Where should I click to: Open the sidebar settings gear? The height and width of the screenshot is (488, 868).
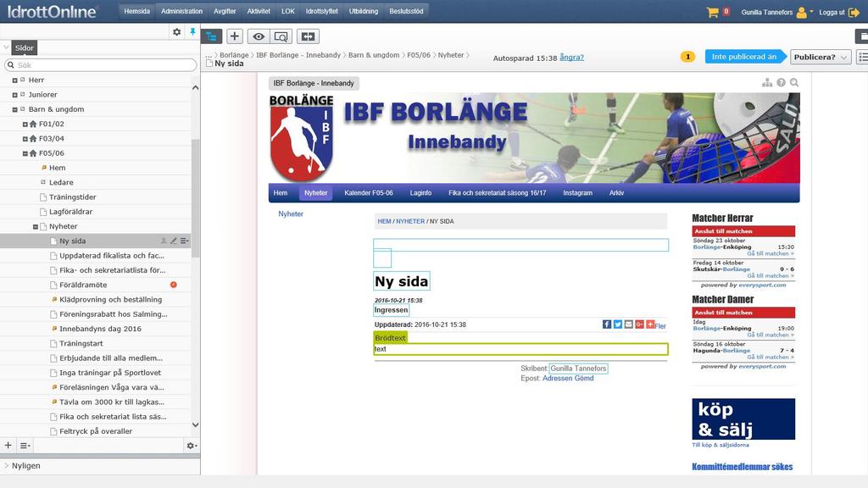[x=176, y=32]
